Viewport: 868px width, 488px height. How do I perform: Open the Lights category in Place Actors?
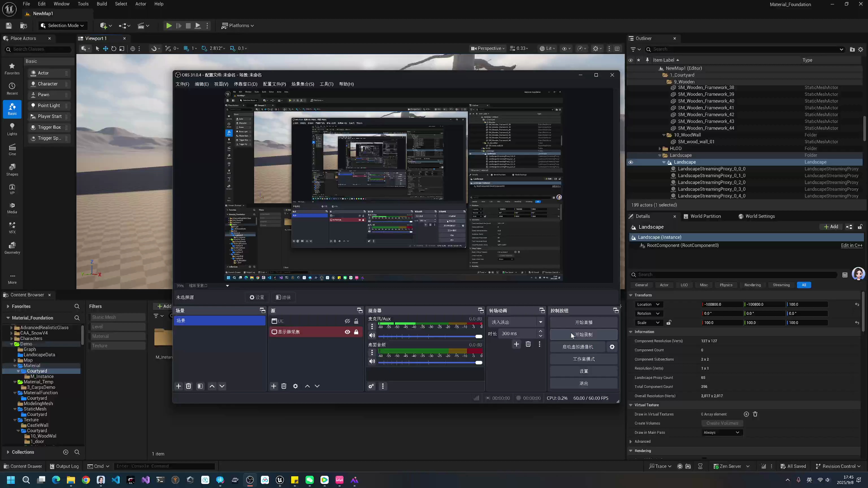tap(12, 129)
